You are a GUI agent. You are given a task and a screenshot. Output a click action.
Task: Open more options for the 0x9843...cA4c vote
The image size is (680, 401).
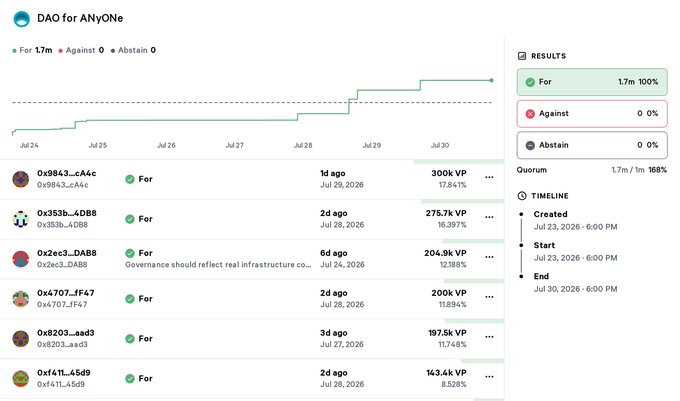tap(489, 177)
